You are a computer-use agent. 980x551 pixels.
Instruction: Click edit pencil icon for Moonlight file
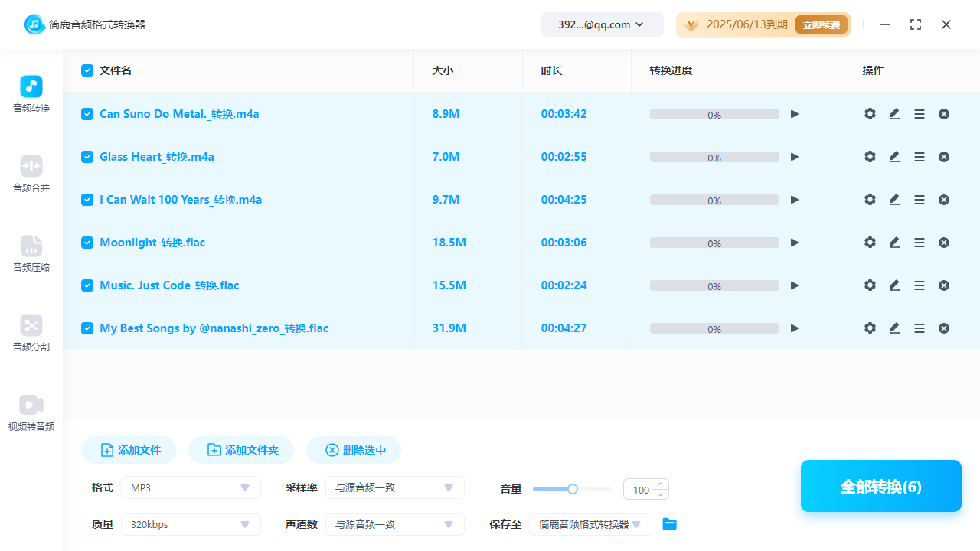(x=894, y=243)
